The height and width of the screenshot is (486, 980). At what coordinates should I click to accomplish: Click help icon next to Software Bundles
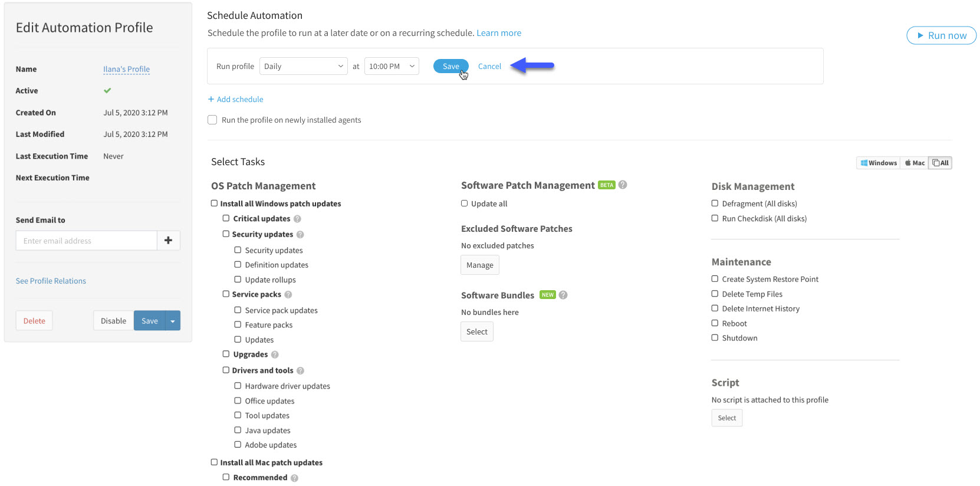point(563,295)
